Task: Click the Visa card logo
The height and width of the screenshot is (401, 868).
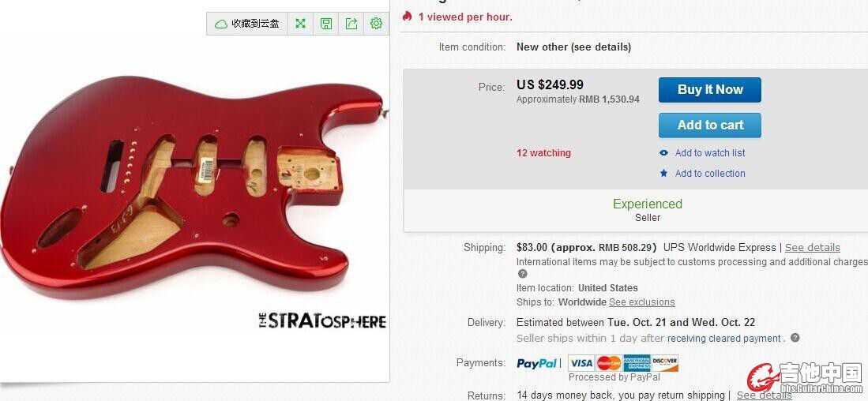Action: coord(581,363)
